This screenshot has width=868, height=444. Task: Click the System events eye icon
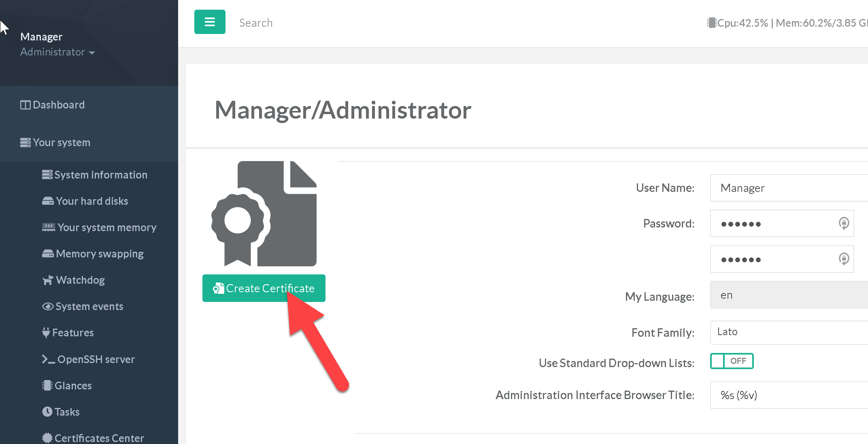pyautogui.click(x=48, y=306)
